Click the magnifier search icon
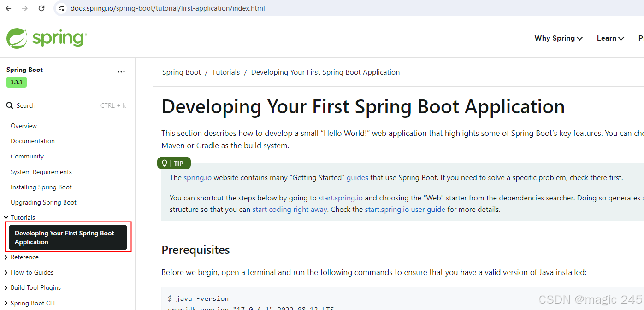Viewport: 644px width, 310px height. (x=10, y=105)
